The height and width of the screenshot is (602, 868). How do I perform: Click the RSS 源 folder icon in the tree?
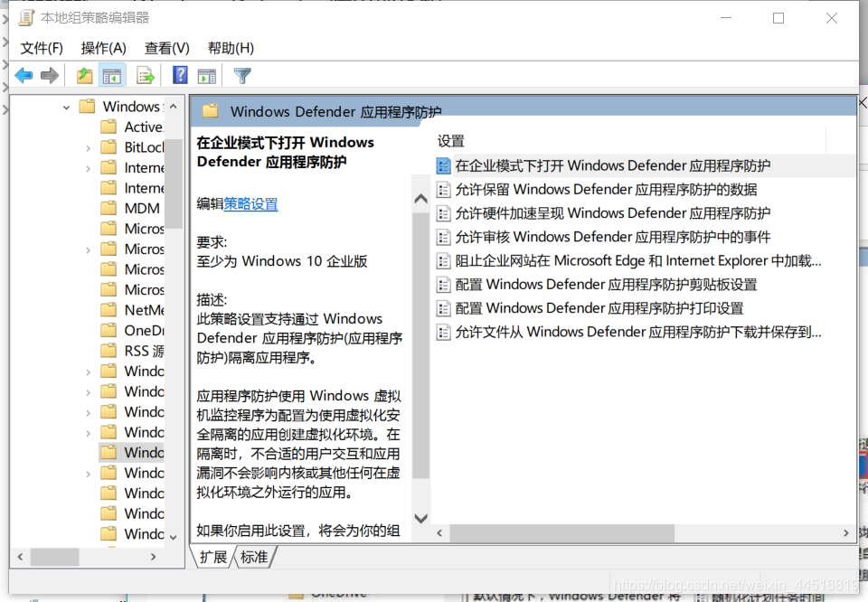[x=109, y=351]
